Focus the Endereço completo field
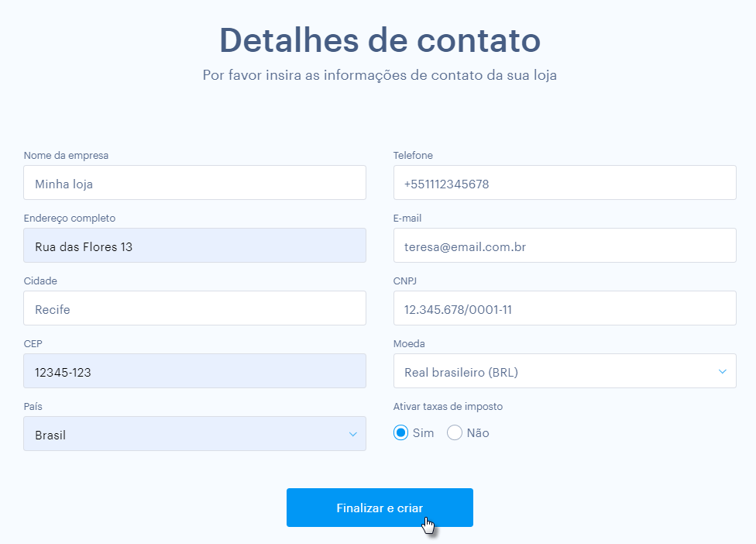Image resolution: width=756 pixels, height=544 pixels. point(194,246)
